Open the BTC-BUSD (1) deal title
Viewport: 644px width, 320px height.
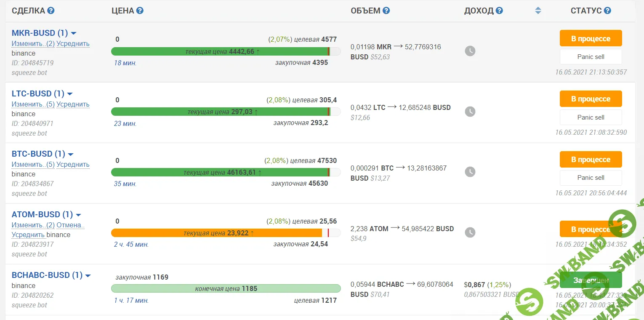[x=38, y=154]
